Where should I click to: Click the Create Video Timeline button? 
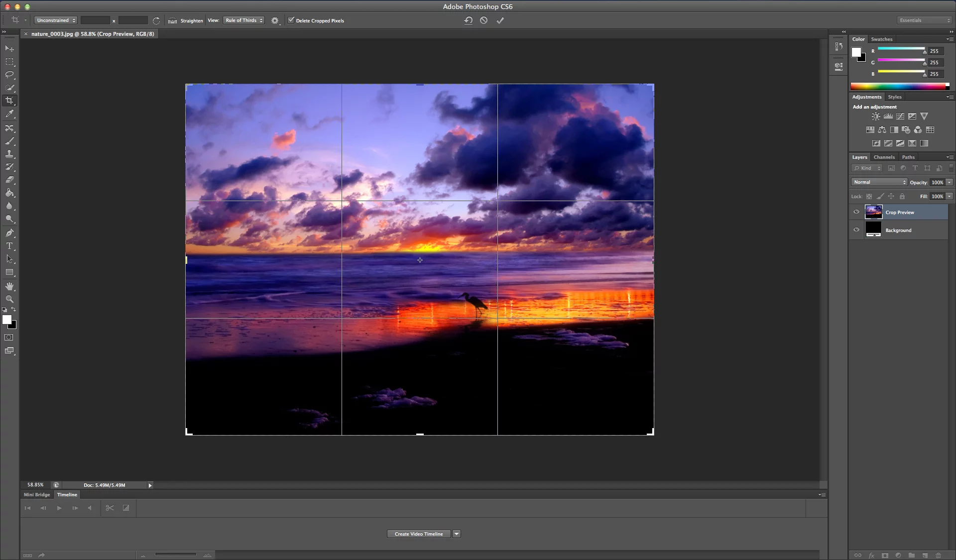[418, 534]
